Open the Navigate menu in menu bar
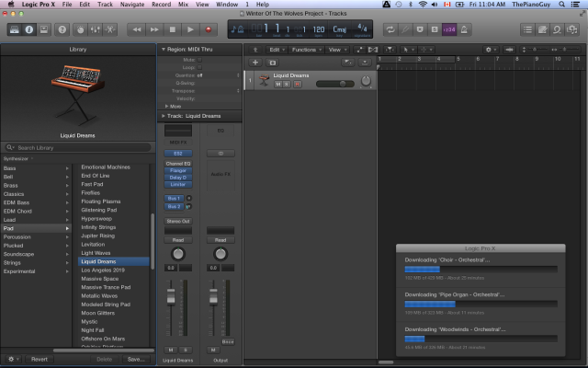The image size is (588, 368). [132, 4]
